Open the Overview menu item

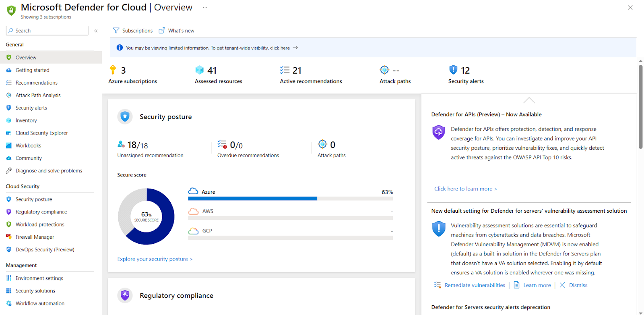[51, 58]
